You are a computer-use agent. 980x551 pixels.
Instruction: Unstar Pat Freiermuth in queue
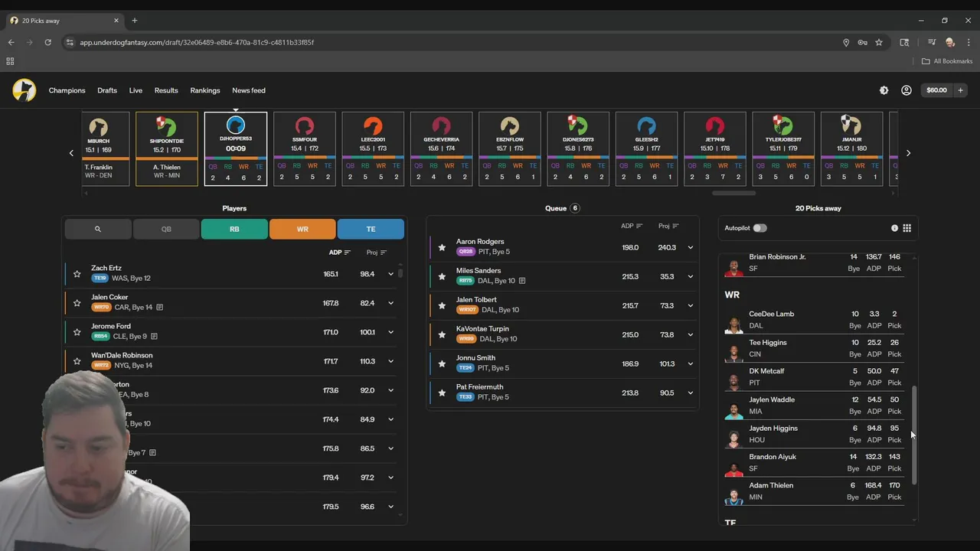click(442, 393)
